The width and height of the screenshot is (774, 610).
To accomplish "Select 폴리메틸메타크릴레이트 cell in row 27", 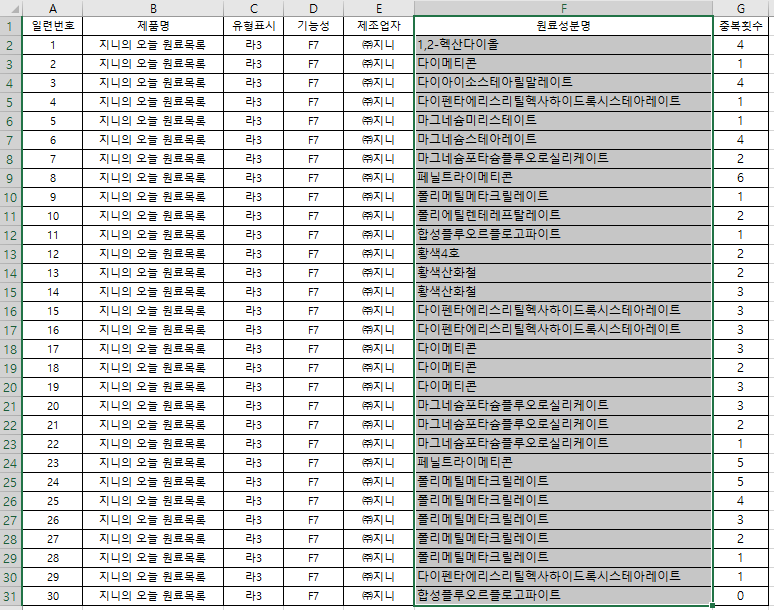I will pyautogui.click(x=564, y=520).
